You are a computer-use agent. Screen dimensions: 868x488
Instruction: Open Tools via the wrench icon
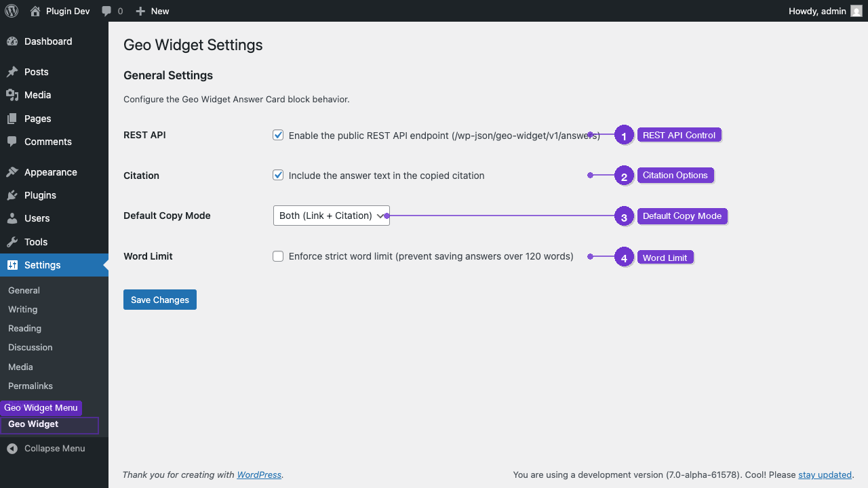click(x=14, y=241)
